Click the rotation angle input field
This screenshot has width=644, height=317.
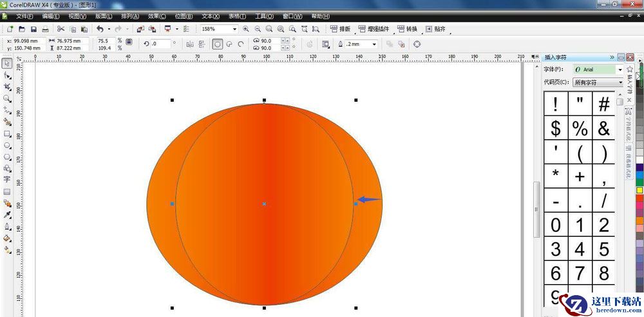pos(160,44)
